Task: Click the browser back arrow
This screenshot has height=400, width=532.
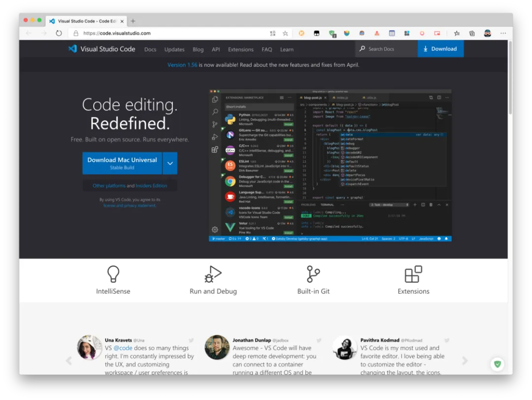Action: (29, 33)
